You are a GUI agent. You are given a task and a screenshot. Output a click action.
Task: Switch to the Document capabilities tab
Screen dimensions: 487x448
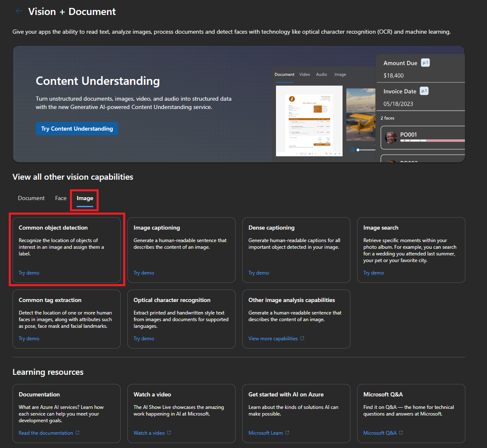pyautogui.click(x=31, y=198)
